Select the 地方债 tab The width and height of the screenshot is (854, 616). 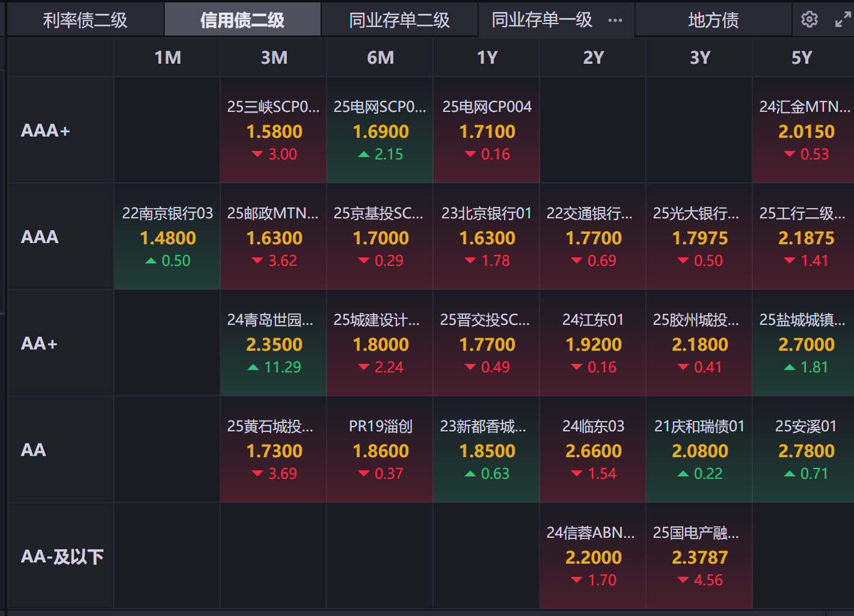713,20
